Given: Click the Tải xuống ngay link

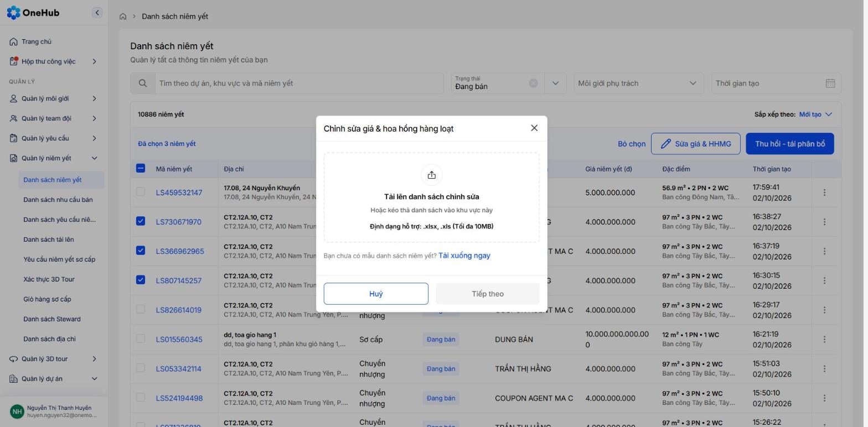Looking at the screenshot, I should tap(464, 256).
